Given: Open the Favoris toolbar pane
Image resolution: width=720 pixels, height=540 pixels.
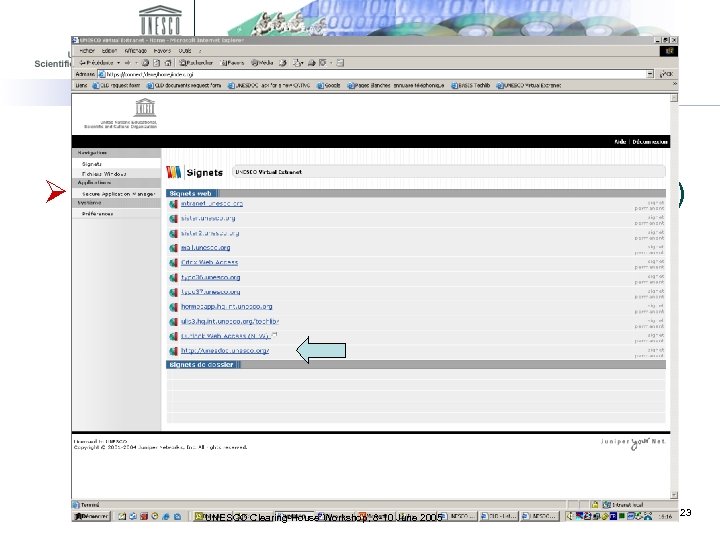Looking at the screenshot, I should 233,63.
